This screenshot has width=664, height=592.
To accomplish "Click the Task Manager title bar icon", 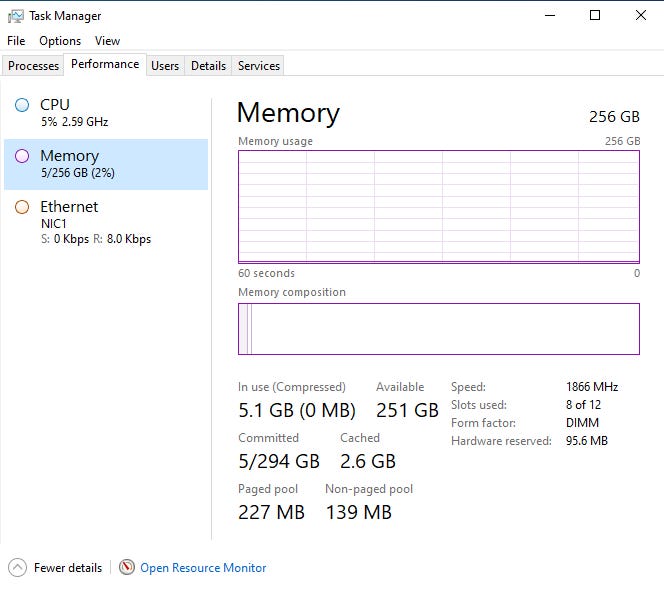I will coord(15,16).
